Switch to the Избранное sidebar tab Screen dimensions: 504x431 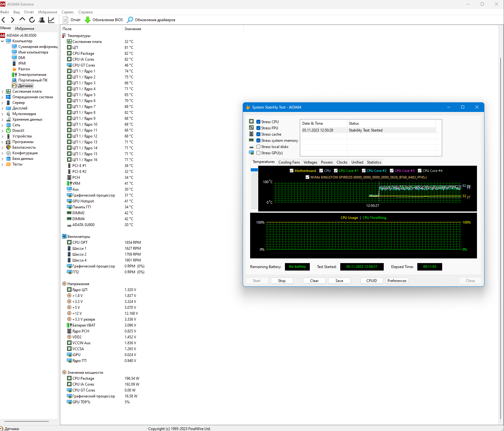pyautogui.click(x=25, y=29)
